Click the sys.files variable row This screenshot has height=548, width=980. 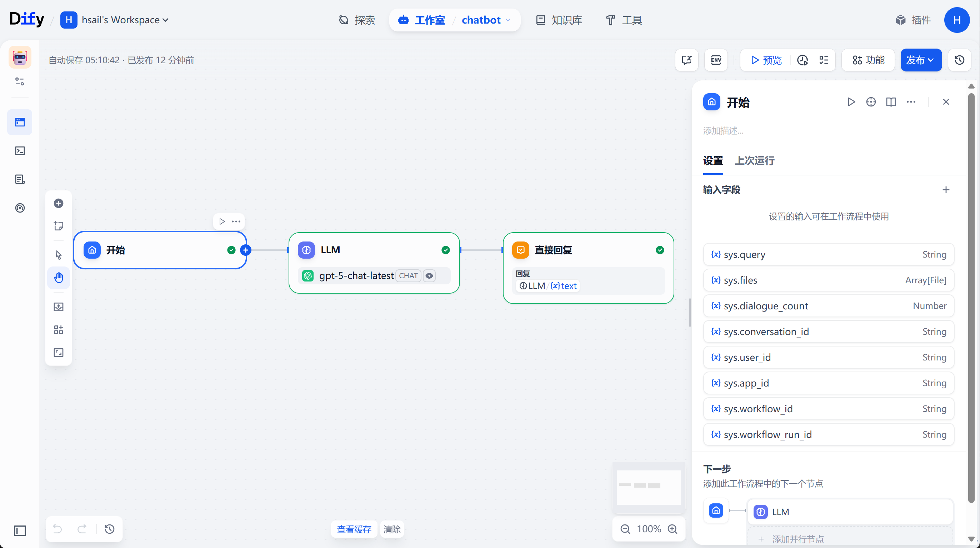[x=829, y=280]
